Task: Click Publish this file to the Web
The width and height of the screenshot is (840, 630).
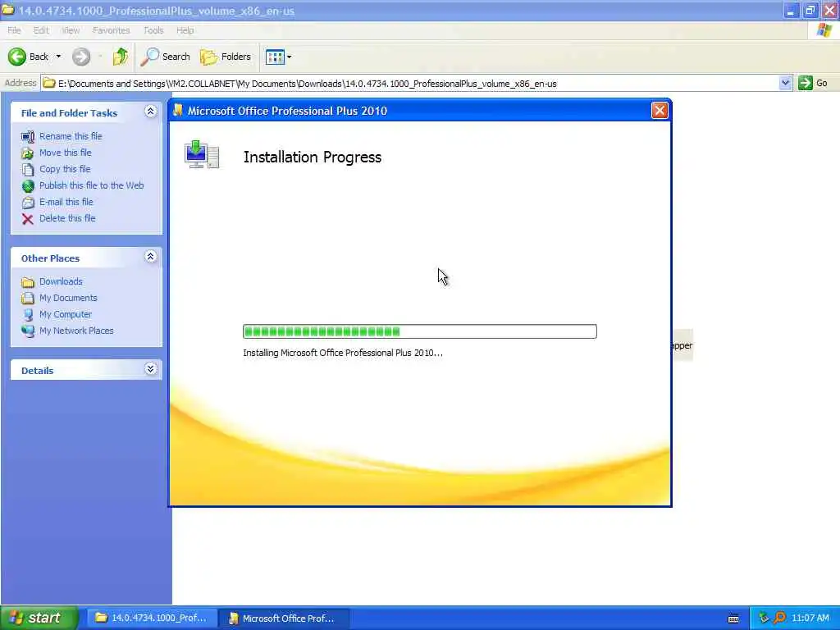Action: click(x=92, y=185)
